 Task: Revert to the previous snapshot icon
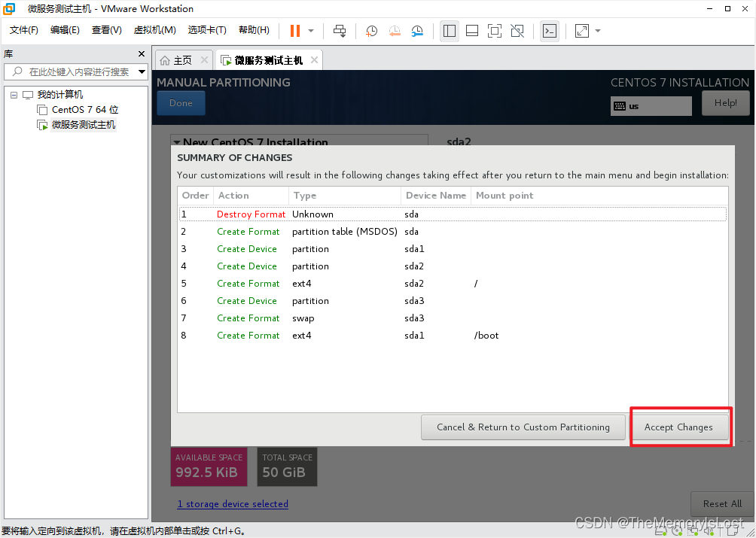point(395,31)
